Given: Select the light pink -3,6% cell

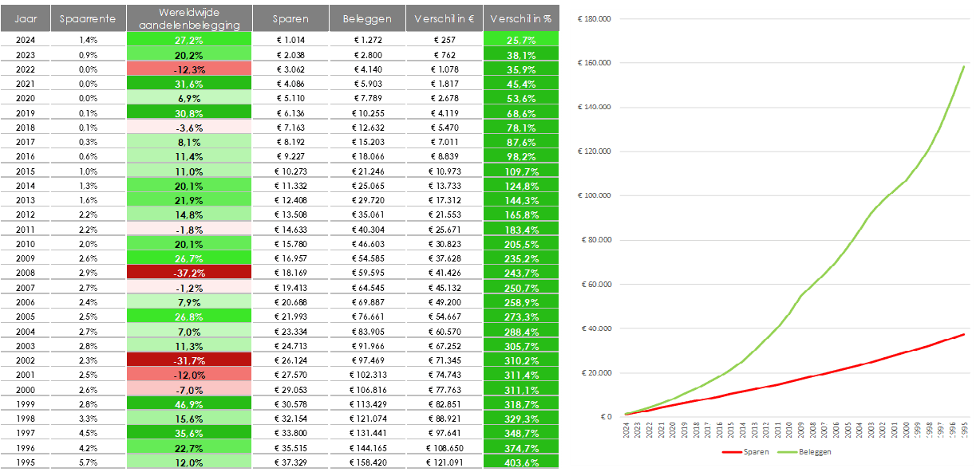Looking at the screenshot, I should pyautogui.click(x=188, y=127).
